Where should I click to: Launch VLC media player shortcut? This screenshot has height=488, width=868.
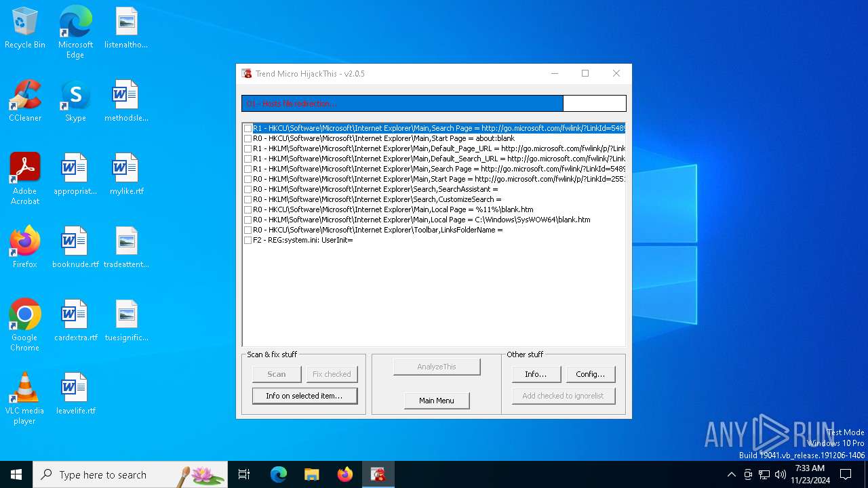pos(25,399)
